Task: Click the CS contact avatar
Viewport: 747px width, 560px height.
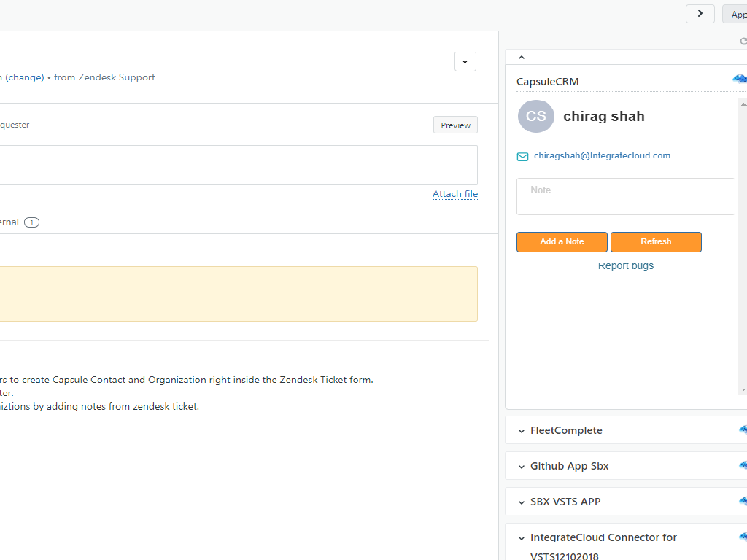Action: point(536,117)
